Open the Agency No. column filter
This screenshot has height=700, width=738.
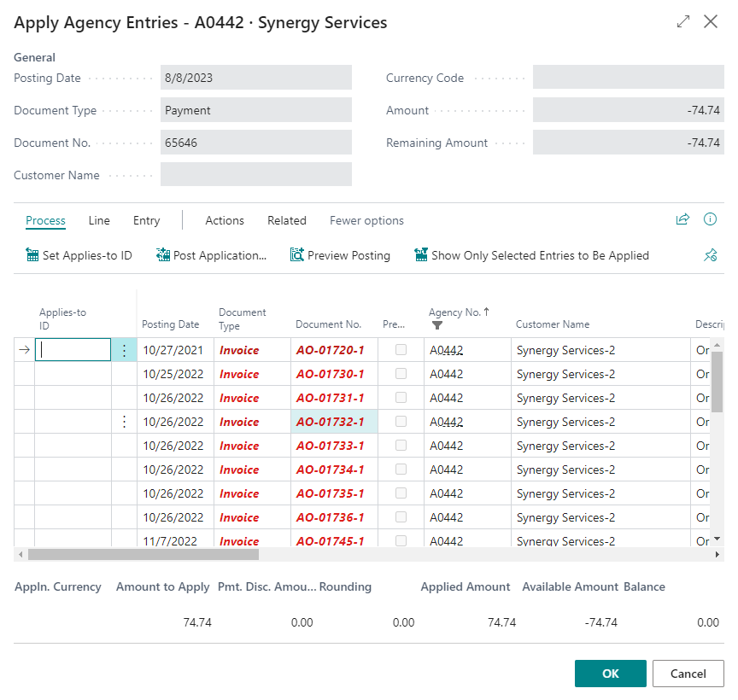(x=437, y=325)
